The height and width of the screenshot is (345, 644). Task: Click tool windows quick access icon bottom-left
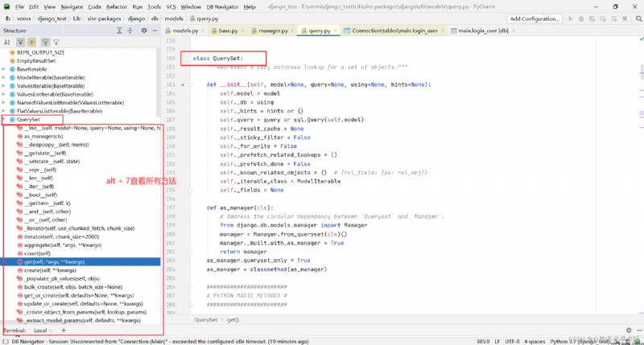[x=6, y=341]
